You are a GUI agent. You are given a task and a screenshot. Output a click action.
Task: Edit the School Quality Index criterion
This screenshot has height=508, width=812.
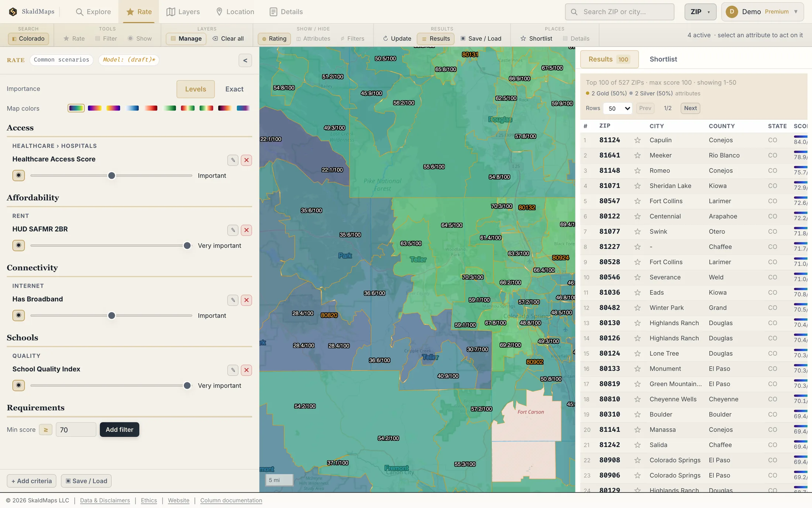point(233,370)
